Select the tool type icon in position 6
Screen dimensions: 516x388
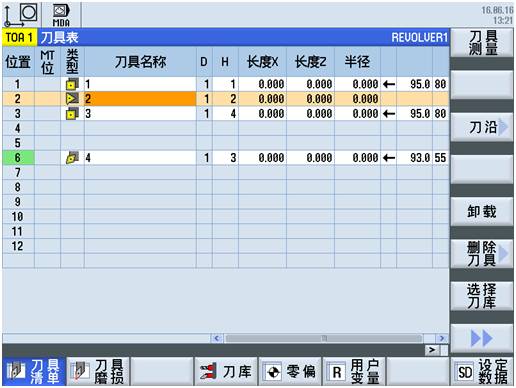[72, 158]
